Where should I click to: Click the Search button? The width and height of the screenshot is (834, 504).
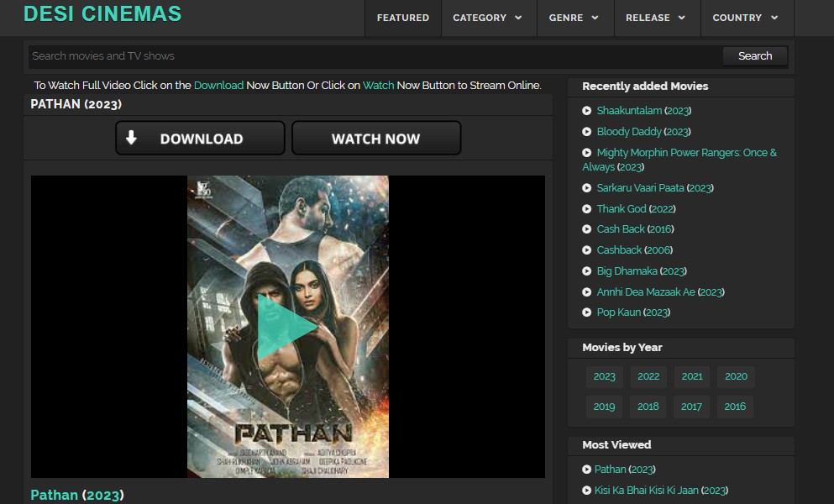point(755,56)
